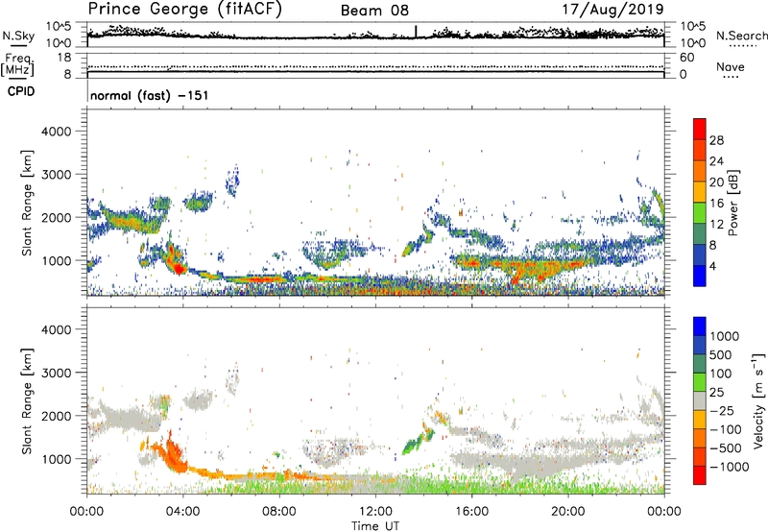This screenshot has height=532, width=768.
Task: Click the 'Power [dB]' colorbar label
Action: point(732,203)
